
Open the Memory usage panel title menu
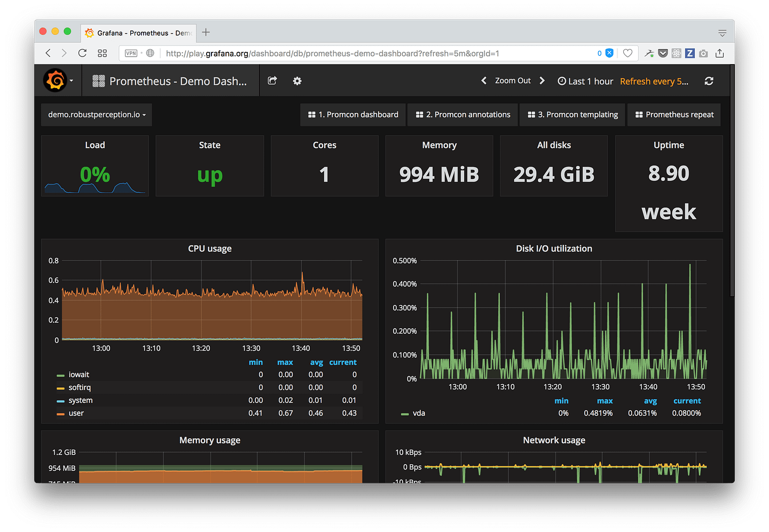[x=210, y=440]
